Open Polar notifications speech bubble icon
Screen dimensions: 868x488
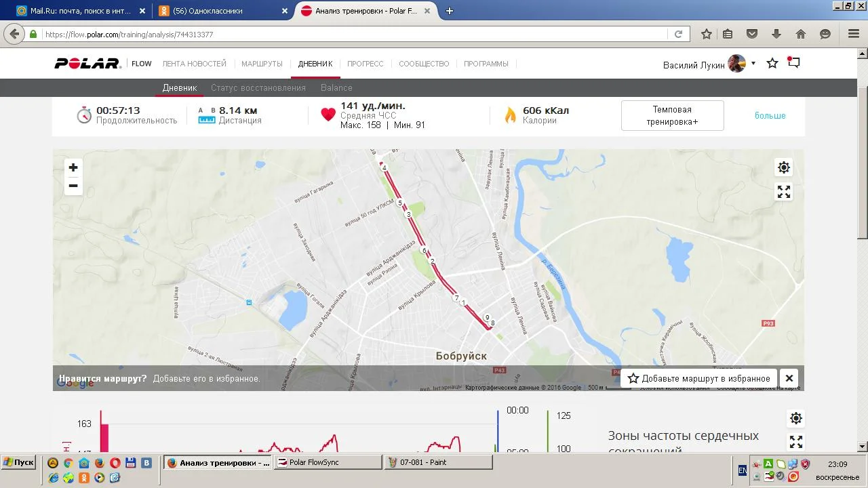pos(793,62)
